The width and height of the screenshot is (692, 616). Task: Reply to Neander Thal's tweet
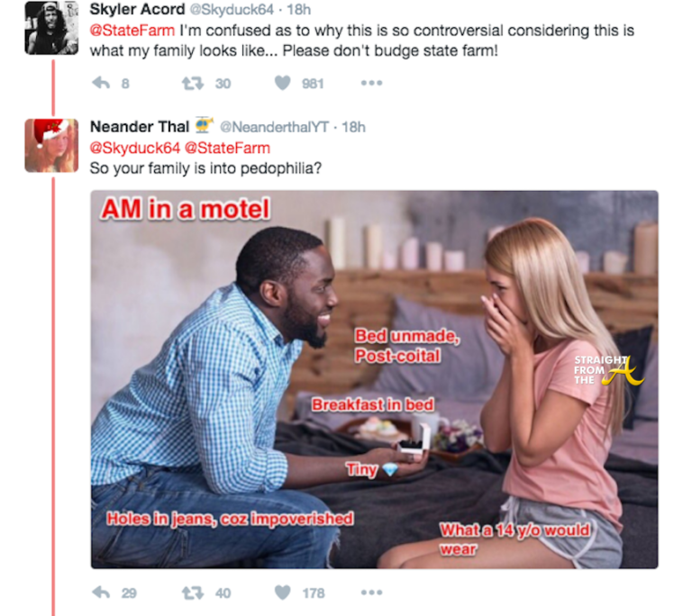[102, 593]
